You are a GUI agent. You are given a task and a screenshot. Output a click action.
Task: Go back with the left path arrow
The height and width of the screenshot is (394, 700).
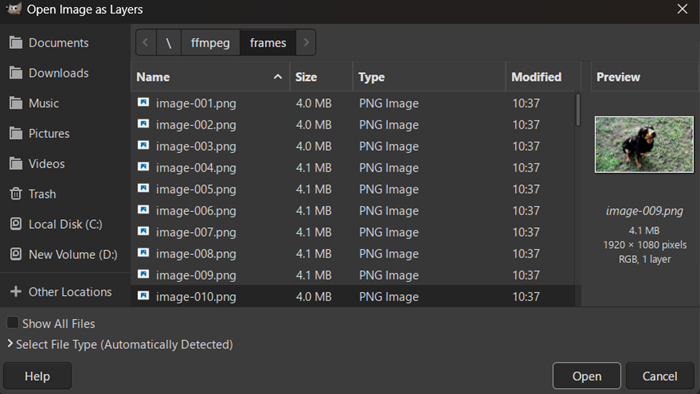pyautogui.click(x=146, y=42)
